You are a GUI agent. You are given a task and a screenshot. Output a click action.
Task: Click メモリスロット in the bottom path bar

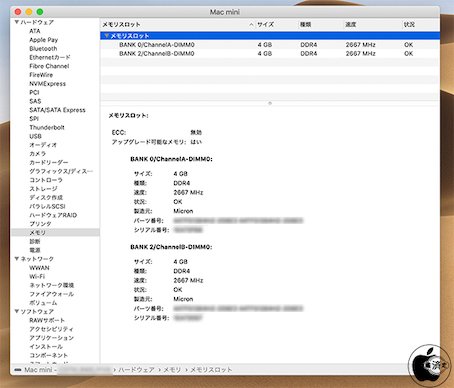pos(211,370)
